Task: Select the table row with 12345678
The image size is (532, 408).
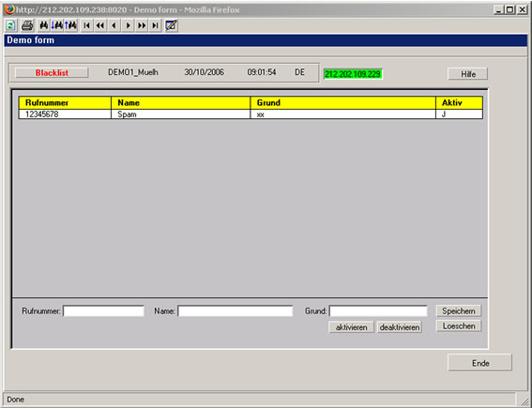Action: point(251,114)
